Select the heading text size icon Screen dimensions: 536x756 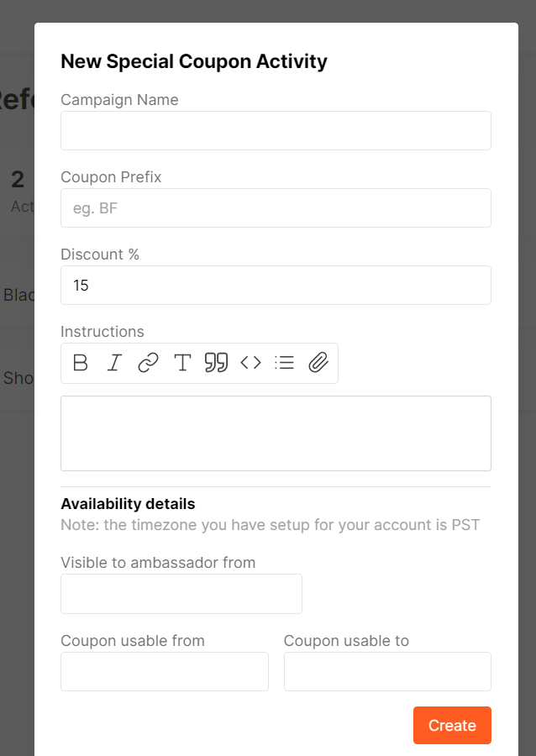point(182,363)
